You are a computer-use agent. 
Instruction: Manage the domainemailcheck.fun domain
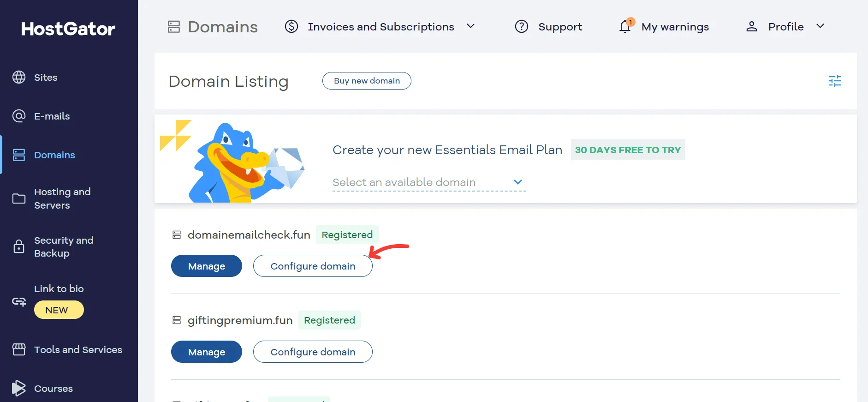(207, 266)
